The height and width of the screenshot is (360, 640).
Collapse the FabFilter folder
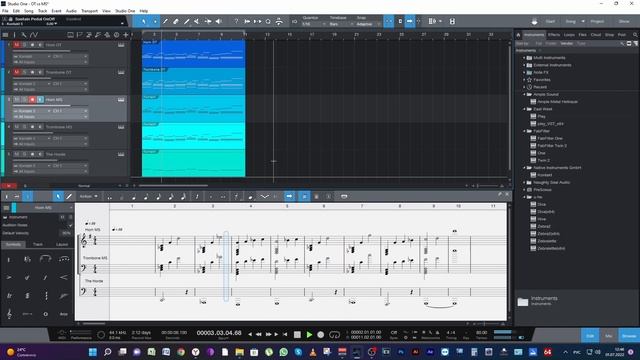pos(524,131)
